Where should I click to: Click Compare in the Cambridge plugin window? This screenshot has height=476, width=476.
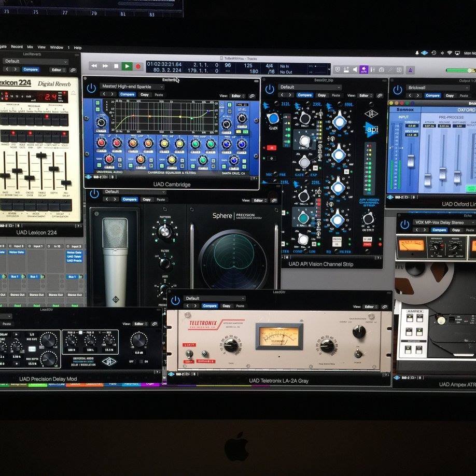click(127, 94)
